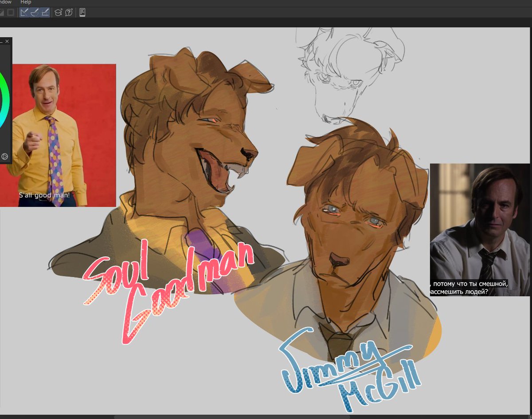This screenshot has width=532, height=419.
Task: Open the graduation-cap tutorial icon
Action: click(x=59, y=12)
